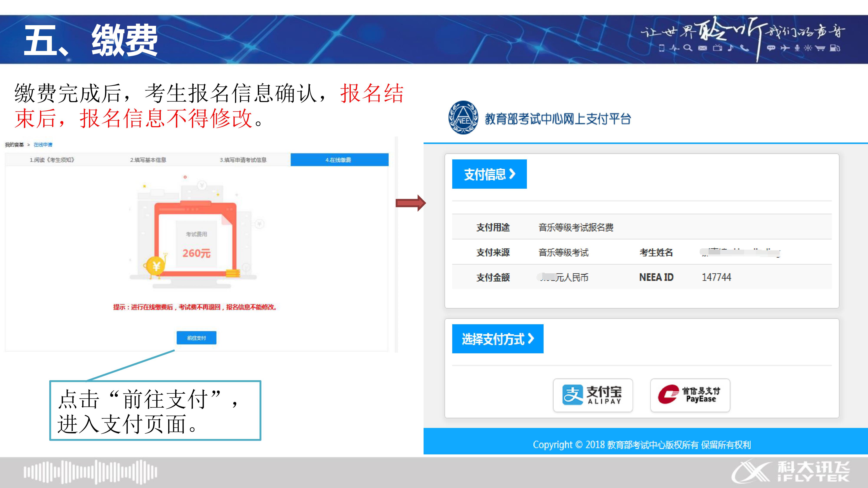Screen dimensions: 868x488
Task: Click the Alipay 支付宝 payment option
Action: click(x=593, y=395)
